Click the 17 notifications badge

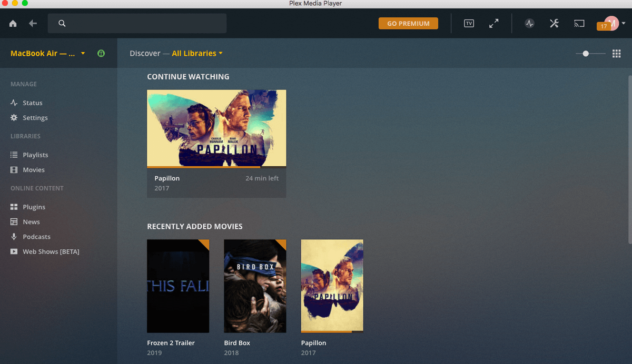(x=604, y=26)
